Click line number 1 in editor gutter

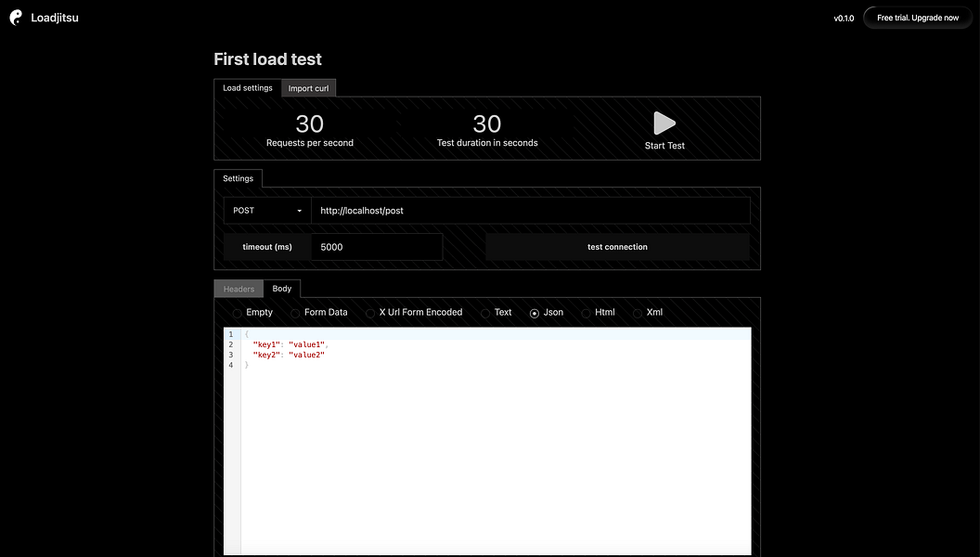[231, 334]
